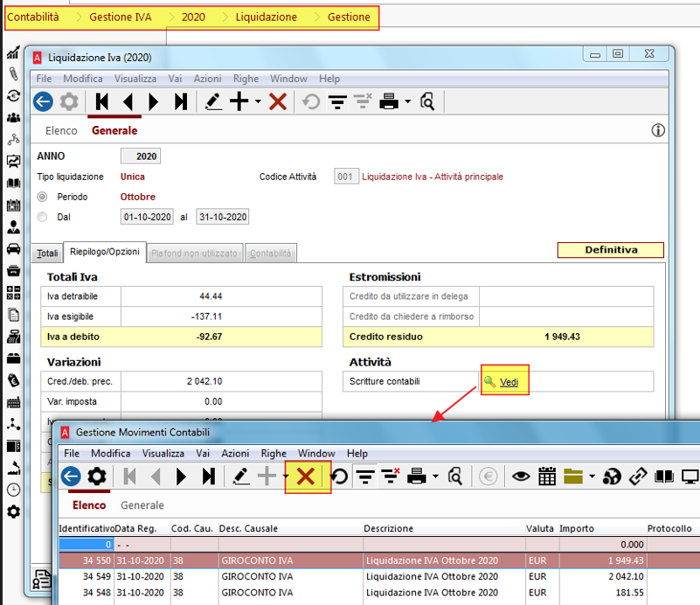Switch to Generale tab in Gestione Movimenti Contabili

142,505
